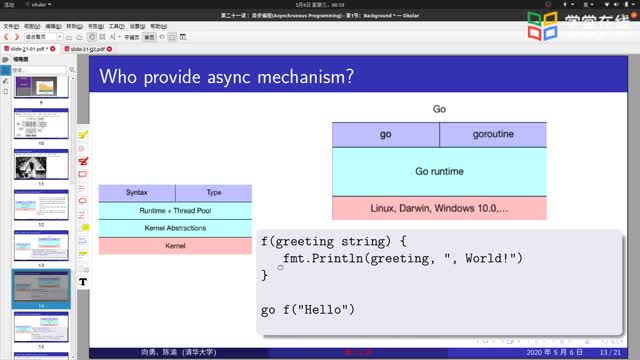The image size is (640, 360).
Task: Open the zoom mode combo box
Action: [x=43, y=37]
